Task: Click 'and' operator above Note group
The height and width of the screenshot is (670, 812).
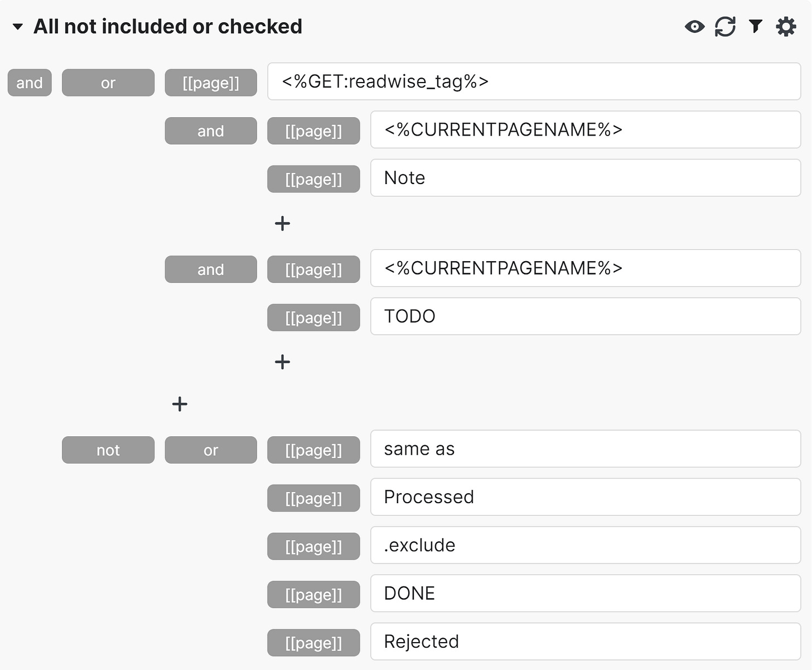Action: tap(211, 131)
